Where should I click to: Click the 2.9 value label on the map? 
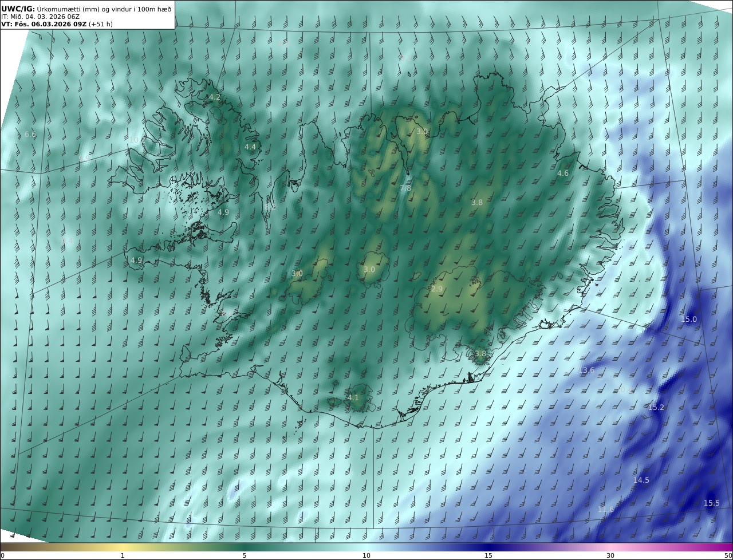coord(437,289)
